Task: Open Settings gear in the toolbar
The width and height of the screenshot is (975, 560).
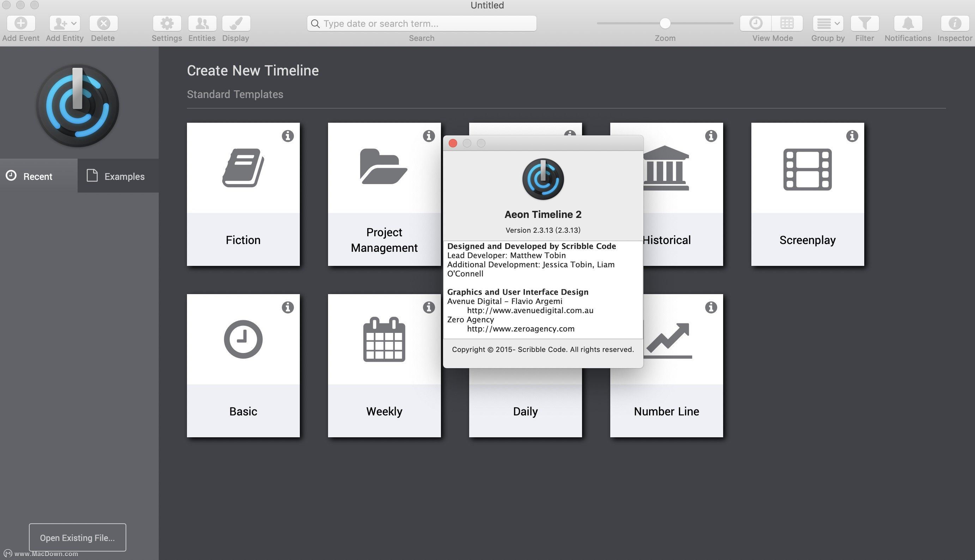Action: pyautogui.click(x=166, y=24)
